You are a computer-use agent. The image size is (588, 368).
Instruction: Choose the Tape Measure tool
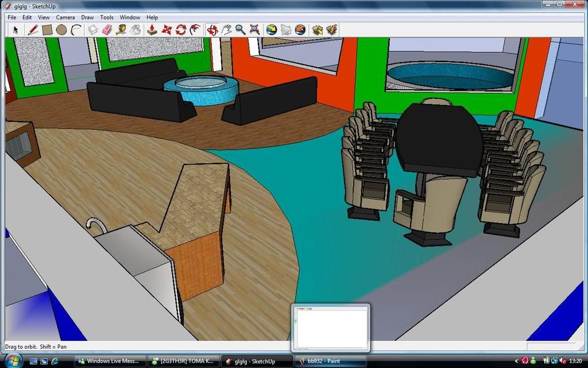pos(121,29)
